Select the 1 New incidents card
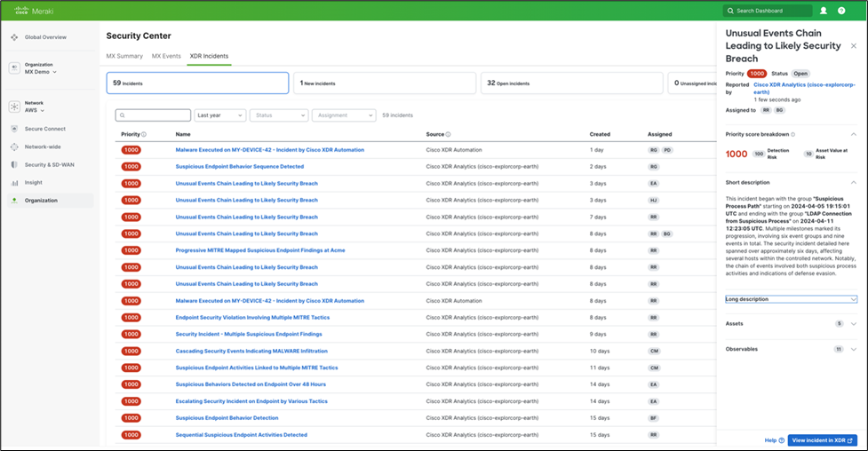This screenshot has height=451, width=868. pyautogui.click(x=385, y=83)
